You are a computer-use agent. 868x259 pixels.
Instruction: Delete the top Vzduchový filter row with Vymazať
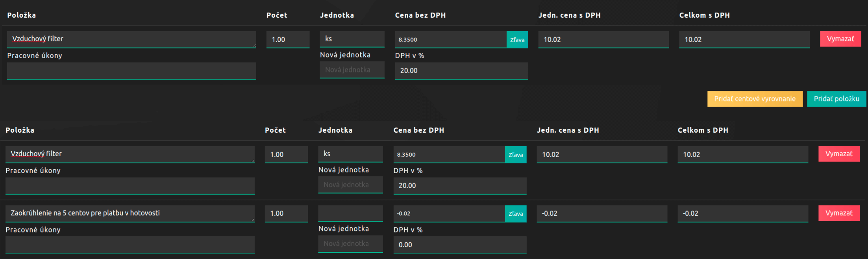click(x=840, y=39)
